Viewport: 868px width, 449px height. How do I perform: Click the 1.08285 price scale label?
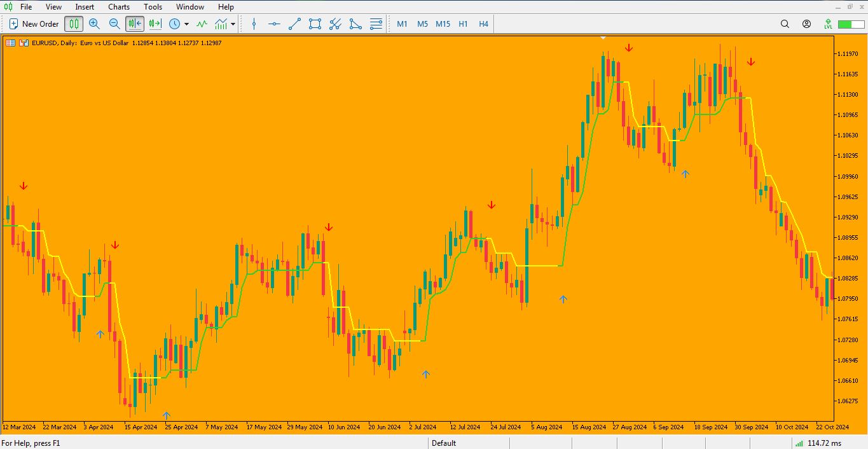click(848, 278)
